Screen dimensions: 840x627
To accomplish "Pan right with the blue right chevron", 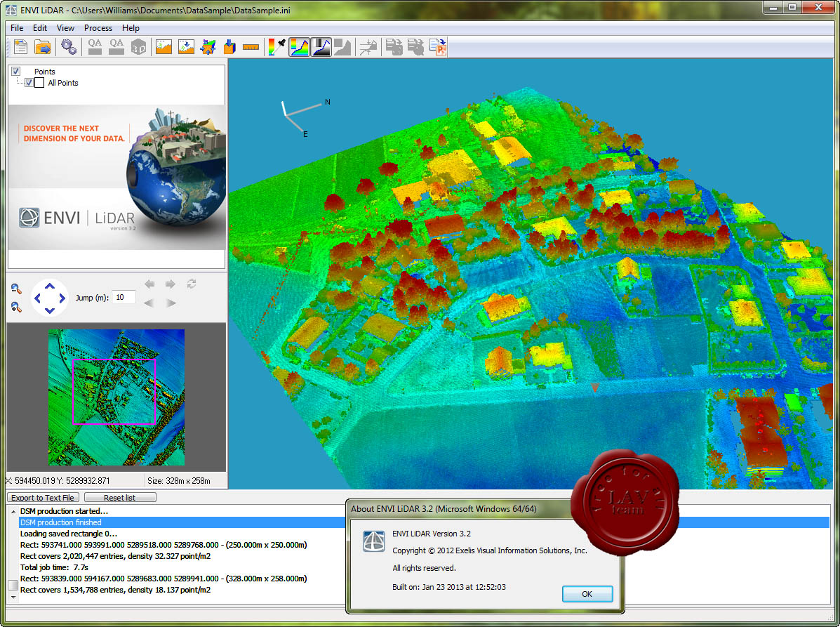I will tap(62, 298).
